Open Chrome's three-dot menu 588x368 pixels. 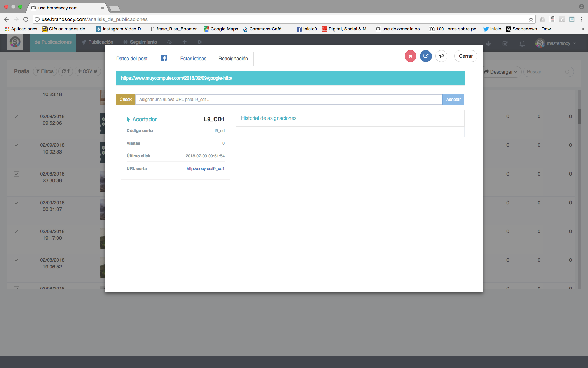pyautogui.click(x=582, y=19)
